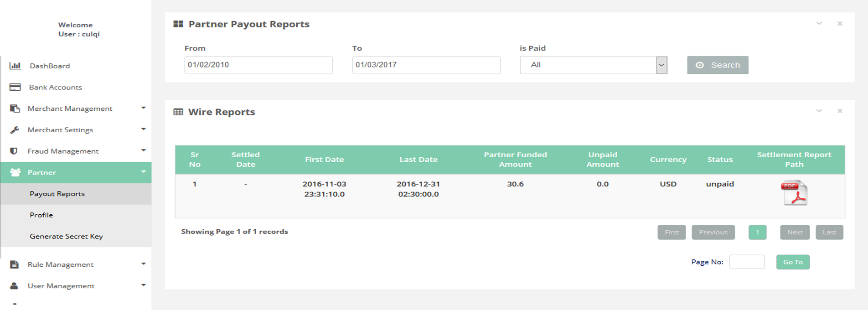Click the Bank Accounts card icon

pyautogui.click(x=15, y=87)
